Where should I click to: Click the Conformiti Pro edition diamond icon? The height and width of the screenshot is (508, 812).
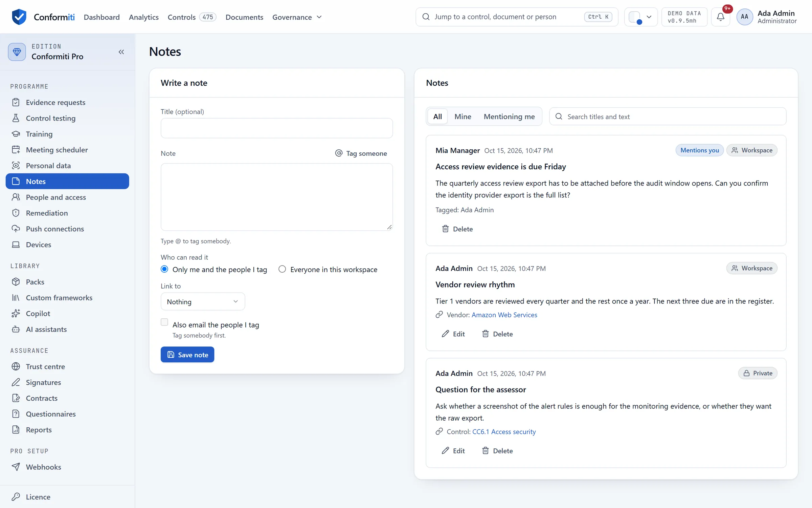[x=17, y=52]
